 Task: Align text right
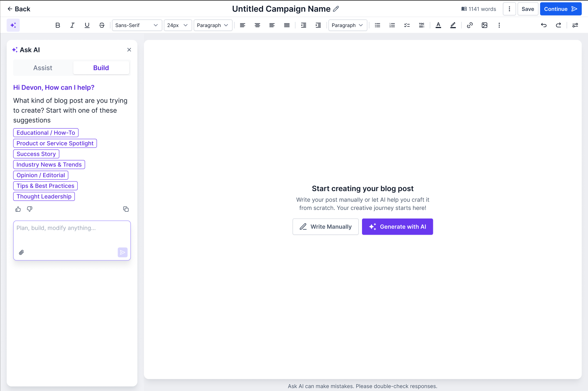click(x=272, y=25)
